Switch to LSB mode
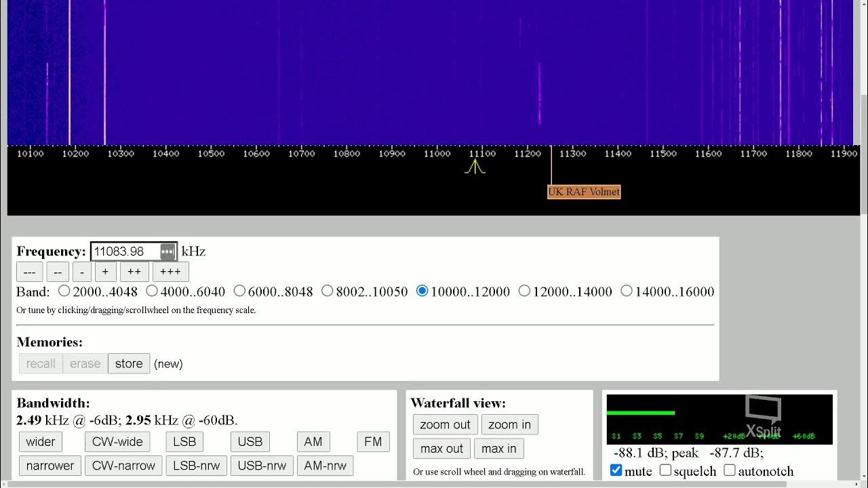This screenshot has width=868, height=488. [x=184, y=442]
